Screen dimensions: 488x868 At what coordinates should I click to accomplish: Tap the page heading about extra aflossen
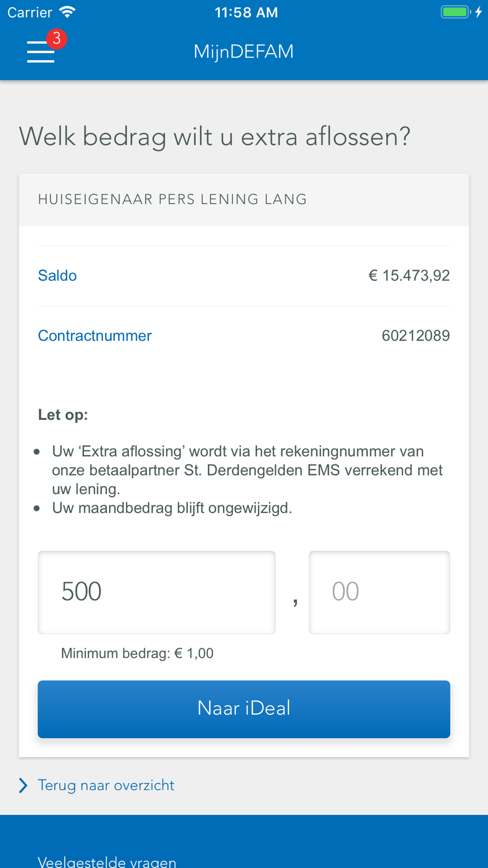coord(215,137)
